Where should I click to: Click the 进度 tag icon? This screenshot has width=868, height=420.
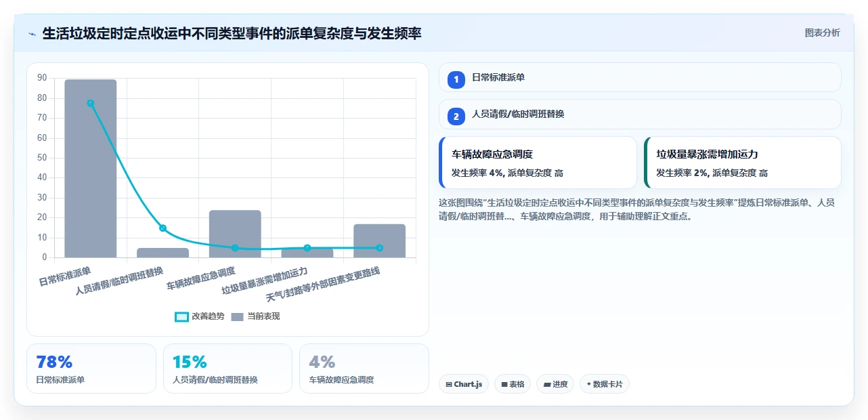click(547, 384)
